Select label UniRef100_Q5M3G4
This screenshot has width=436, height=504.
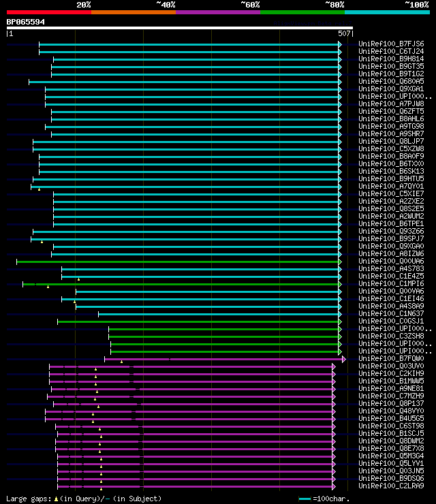point(391,456)
